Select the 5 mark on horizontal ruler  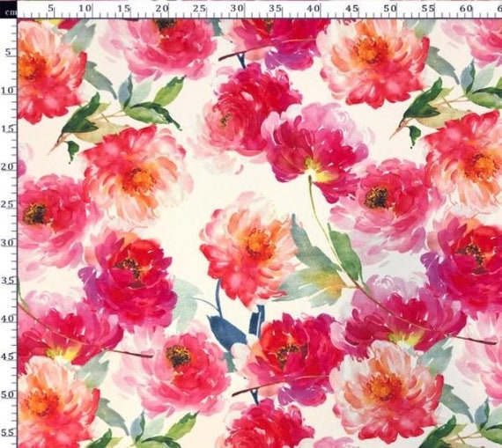click(x=50, y=8)
